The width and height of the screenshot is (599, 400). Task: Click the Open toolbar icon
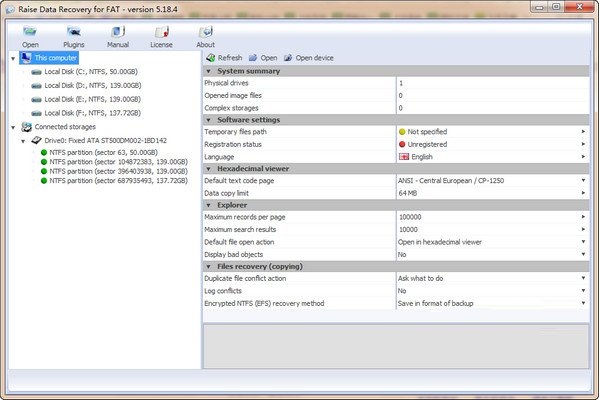(30, 32)
